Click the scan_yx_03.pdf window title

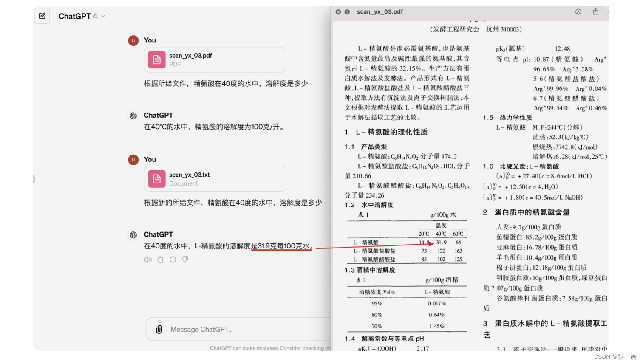point(380,12)
